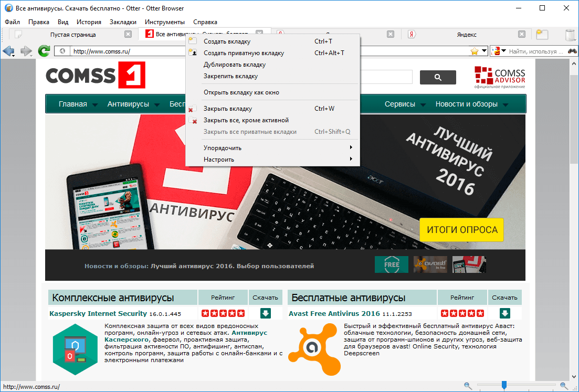The width and height of the screenshot is (579, 392).
Task: Click the Найти, используя search field
Action: pos(536,51)
